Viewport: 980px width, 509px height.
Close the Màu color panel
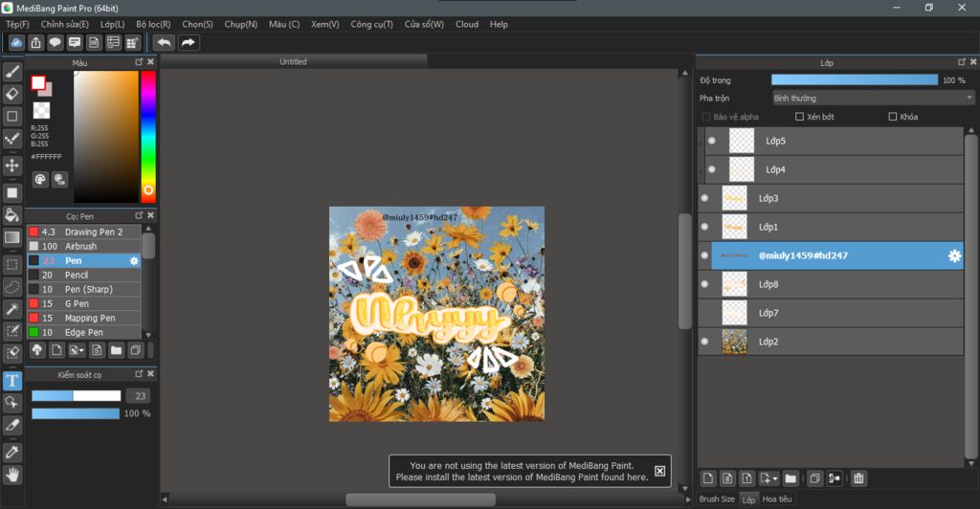click(x=150, y=62)
